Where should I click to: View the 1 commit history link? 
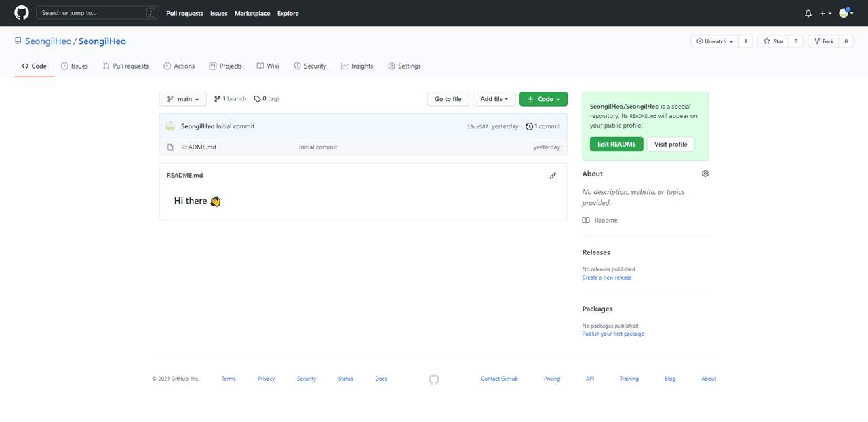click(543, 126)
